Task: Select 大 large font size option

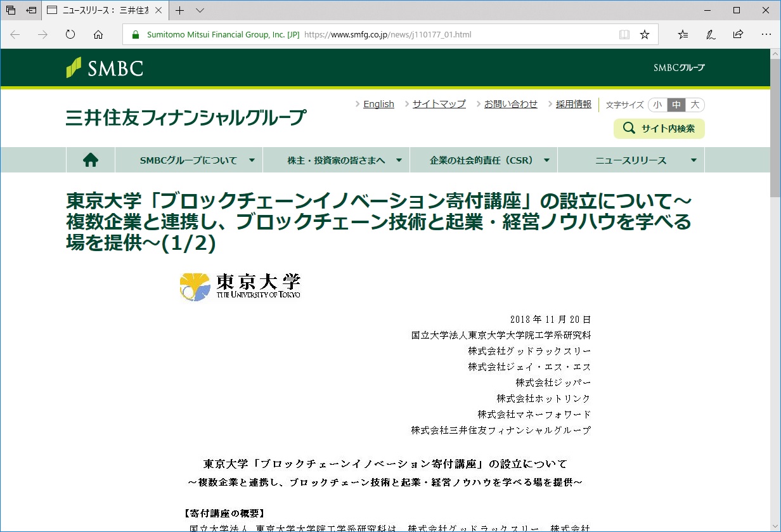Action: click(694, 104)
